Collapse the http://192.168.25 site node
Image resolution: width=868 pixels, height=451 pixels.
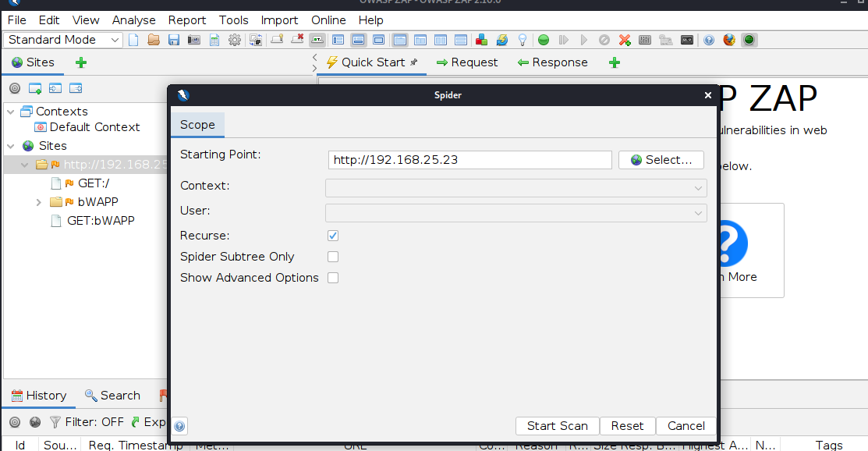pyautogui.click(x=24, y=165)
